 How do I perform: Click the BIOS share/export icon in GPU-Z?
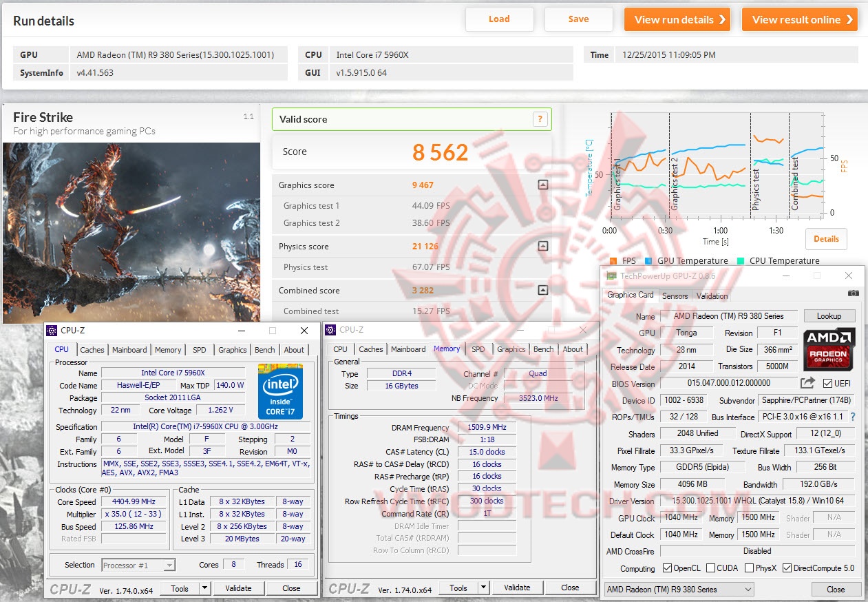[x=807, y=383]
